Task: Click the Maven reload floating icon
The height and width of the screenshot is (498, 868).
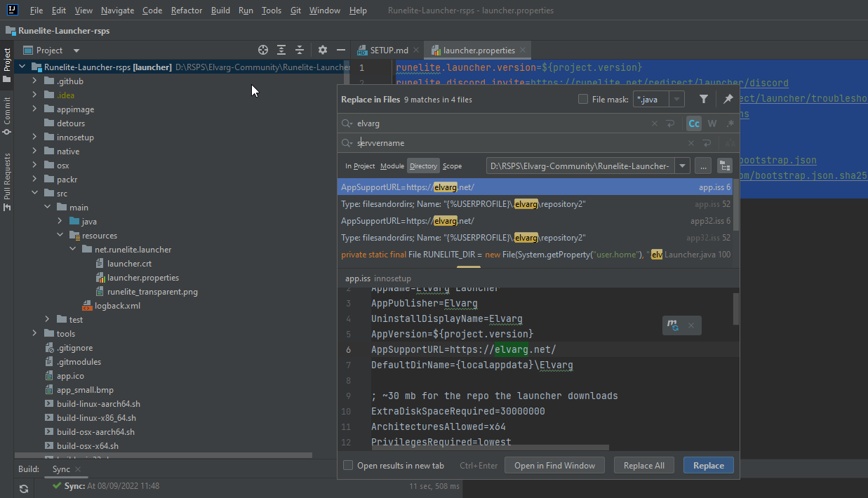Action: [x=673, y=325]
